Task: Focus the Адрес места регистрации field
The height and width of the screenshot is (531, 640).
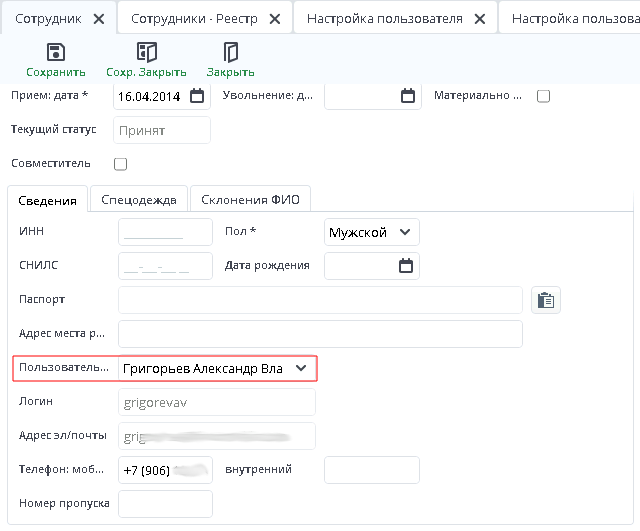Action: click(320, 334)
